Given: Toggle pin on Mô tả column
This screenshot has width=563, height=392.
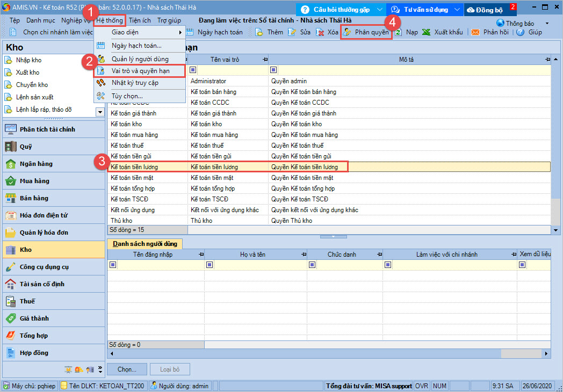Looking at the screenshot, I should click(547, 59).
